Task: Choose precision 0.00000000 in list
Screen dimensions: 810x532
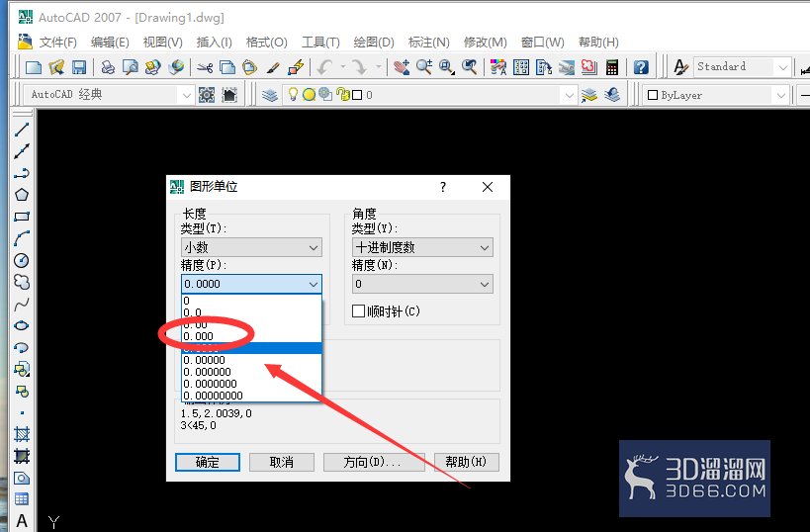Action: tap(251, 396)
